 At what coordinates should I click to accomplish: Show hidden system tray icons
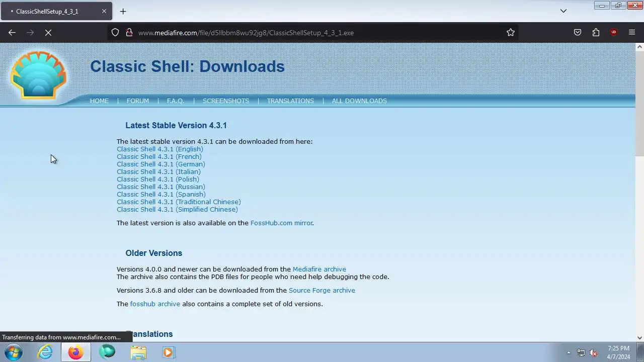coord(569,352)
